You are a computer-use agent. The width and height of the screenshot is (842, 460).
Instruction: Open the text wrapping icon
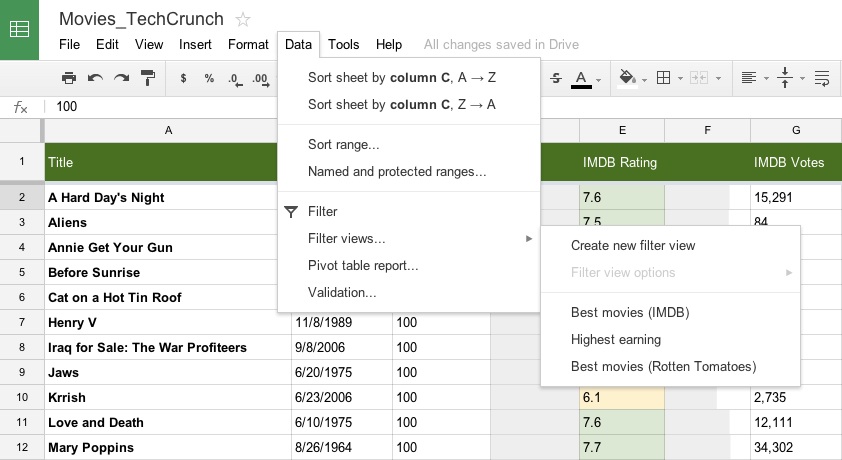[x=822, y=78]
